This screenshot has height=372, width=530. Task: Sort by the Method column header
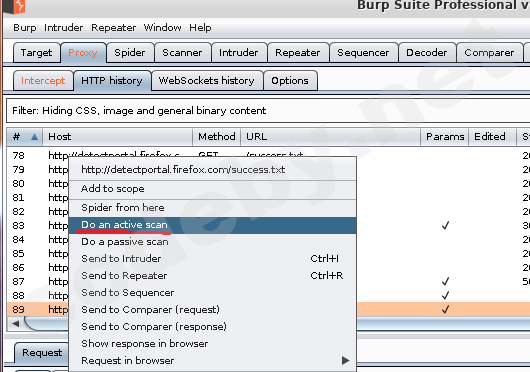point(217,137)
